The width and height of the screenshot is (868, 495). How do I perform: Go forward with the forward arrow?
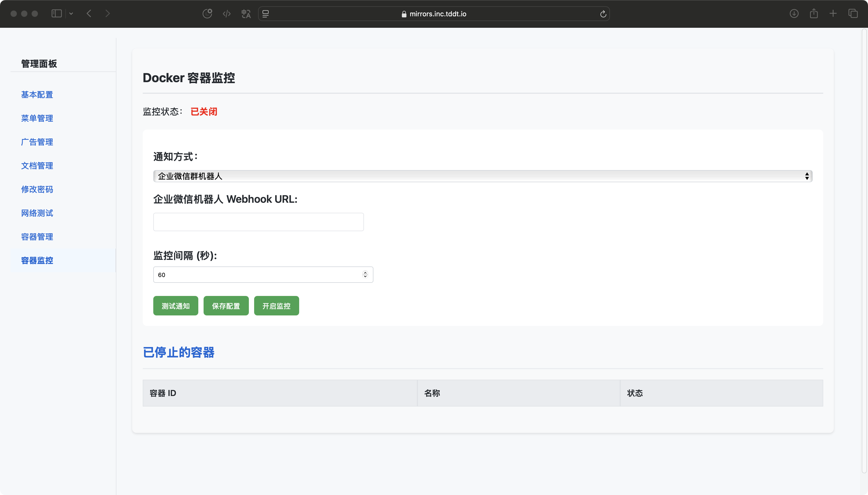(108, 14)
